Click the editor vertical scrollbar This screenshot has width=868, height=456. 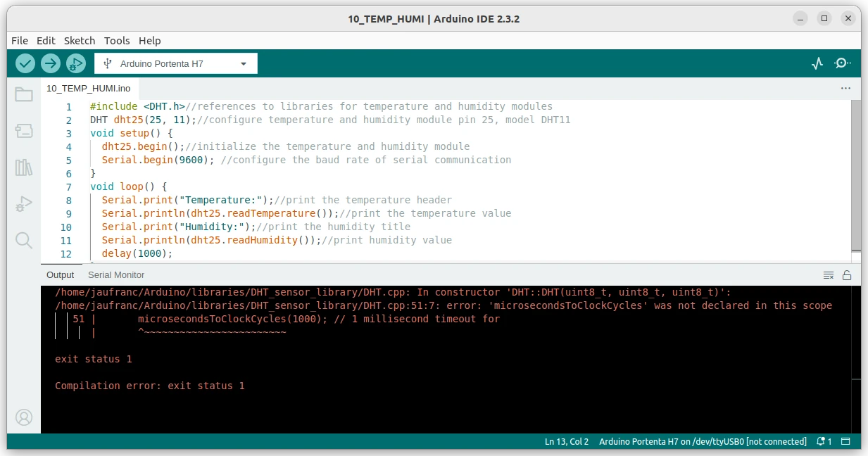coord(856,175)
